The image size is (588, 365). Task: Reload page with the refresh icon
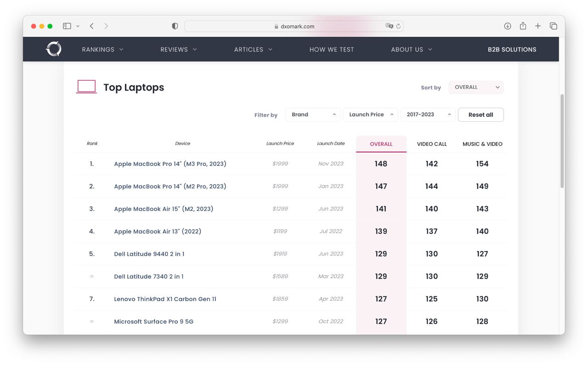tap(398, 26)
